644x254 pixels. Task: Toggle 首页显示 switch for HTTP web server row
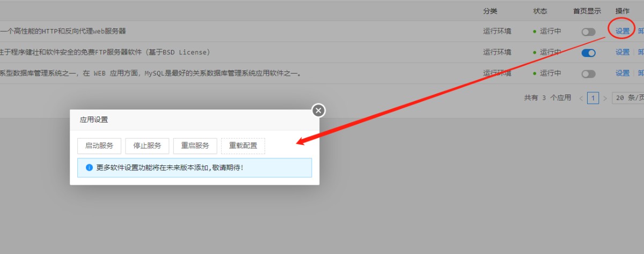pyautogui.click(x=589, y=32)
